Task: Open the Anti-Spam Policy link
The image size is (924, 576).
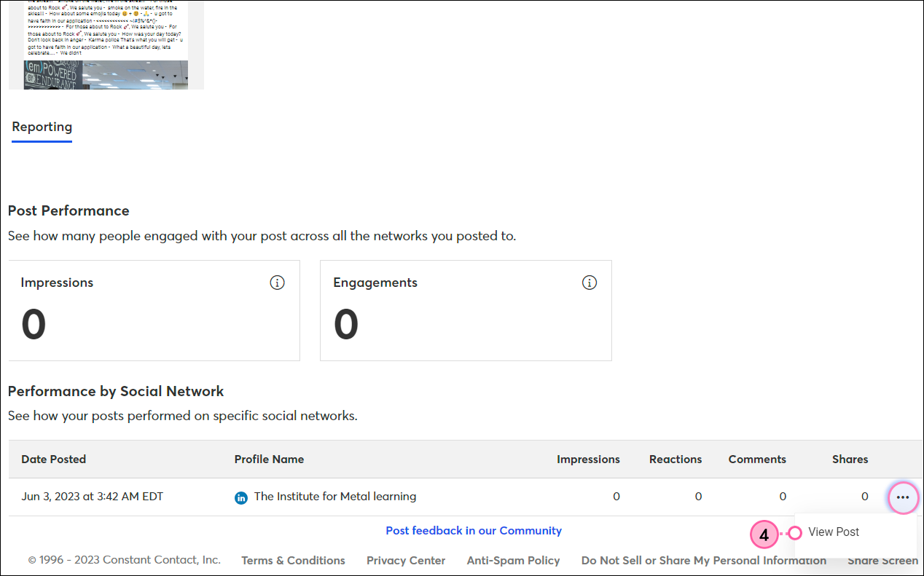Action: (513, 561)
